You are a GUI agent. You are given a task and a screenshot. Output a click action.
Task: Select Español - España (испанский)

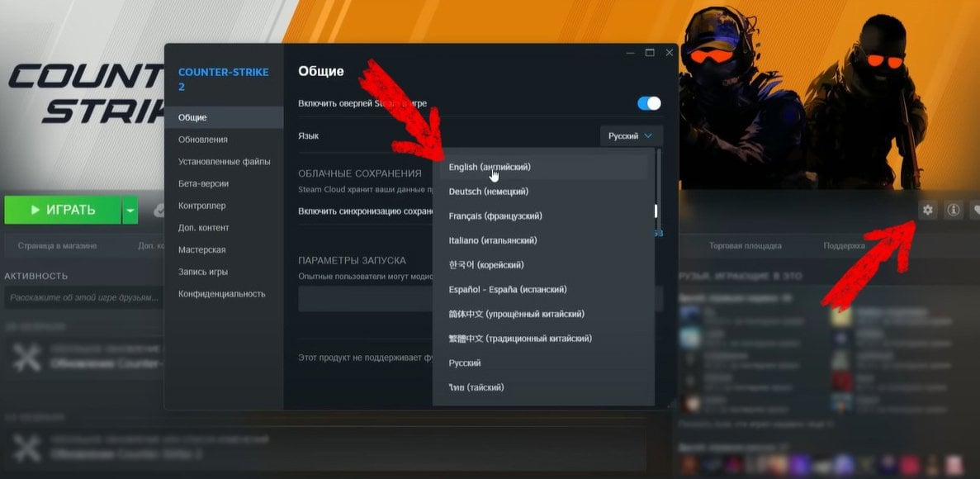[543, 290]
